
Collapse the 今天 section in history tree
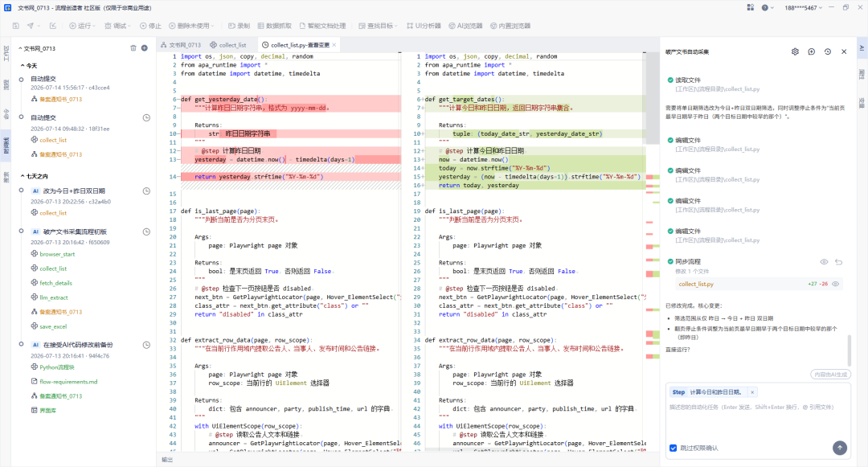point(23,65)
